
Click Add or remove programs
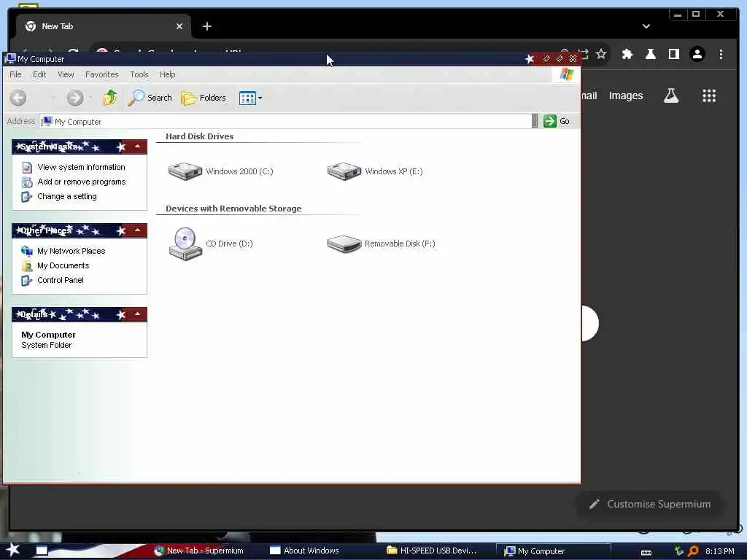(x=82, y=182)
